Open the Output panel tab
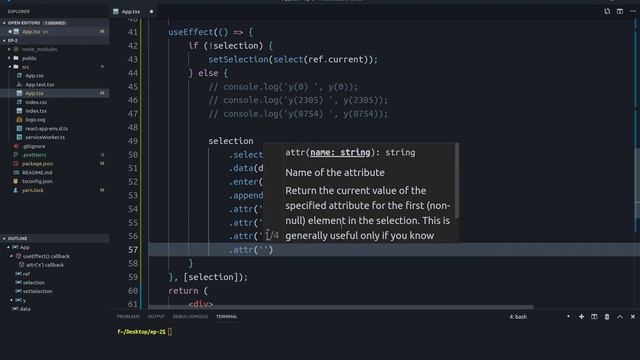 point(156,316)
